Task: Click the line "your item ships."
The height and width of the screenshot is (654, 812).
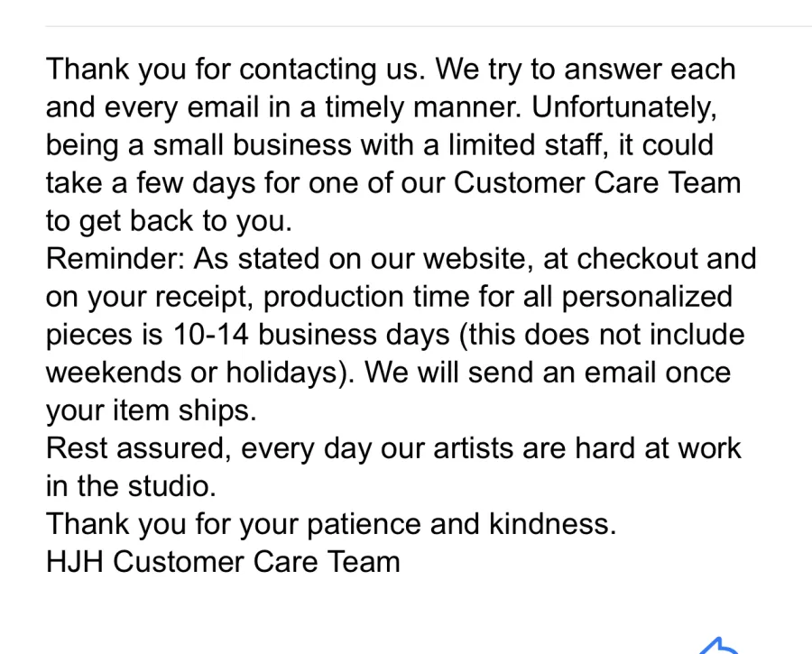Action: coord(151,410)
